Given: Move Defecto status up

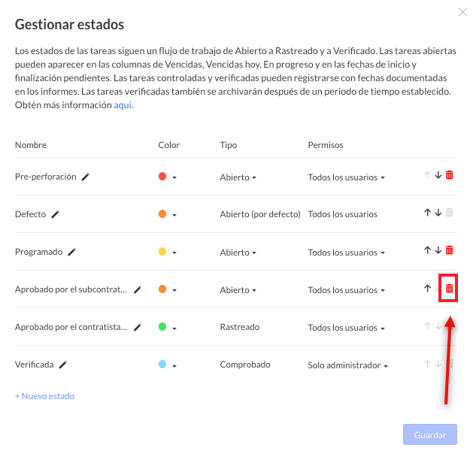Looking at the screenshot, I should coord(427,213).
